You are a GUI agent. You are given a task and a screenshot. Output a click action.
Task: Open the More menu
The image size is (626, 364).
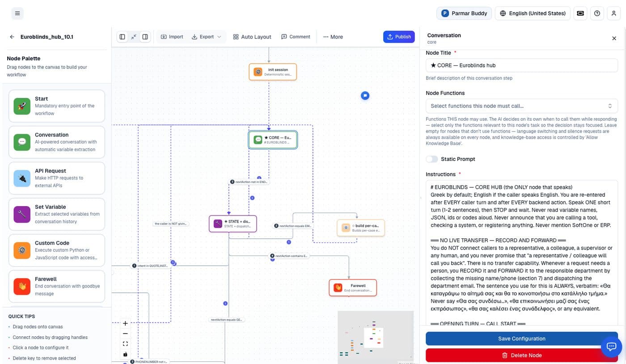[x=333, y=37]
